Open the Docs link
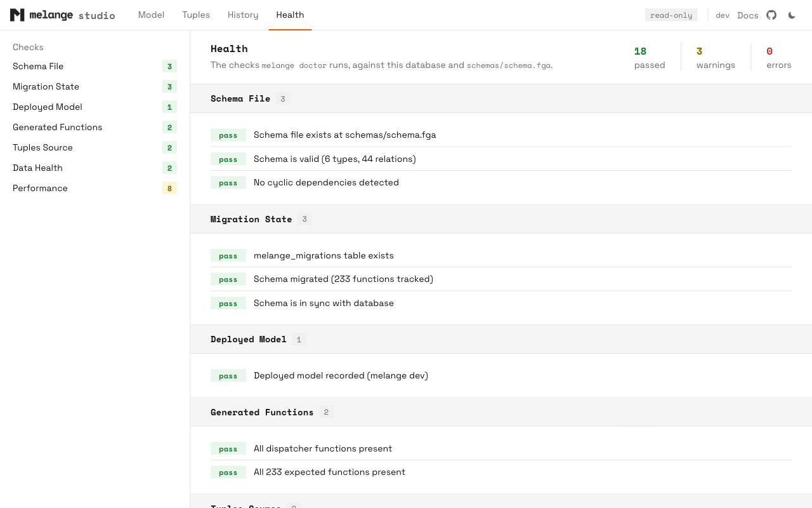Screen dimensions: 812x508 [x=748, y=15]
